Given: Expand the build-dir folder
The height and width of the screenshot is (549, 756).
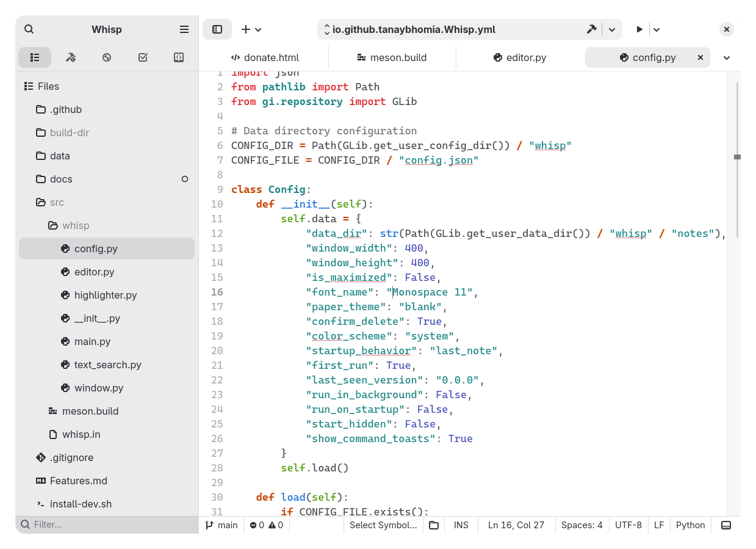Looking at the screenshot, I should [x=107, y=133].
